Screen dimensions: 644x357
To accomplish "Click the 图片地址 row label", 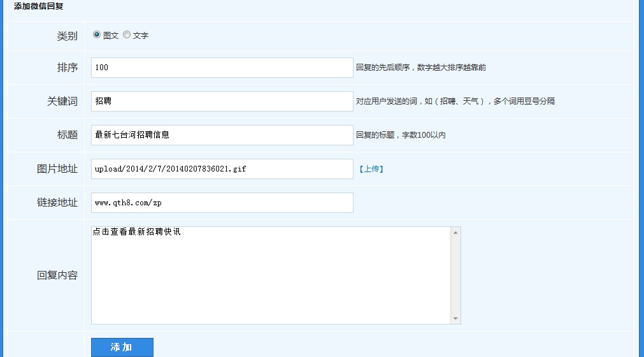I will tap(57, 169).
